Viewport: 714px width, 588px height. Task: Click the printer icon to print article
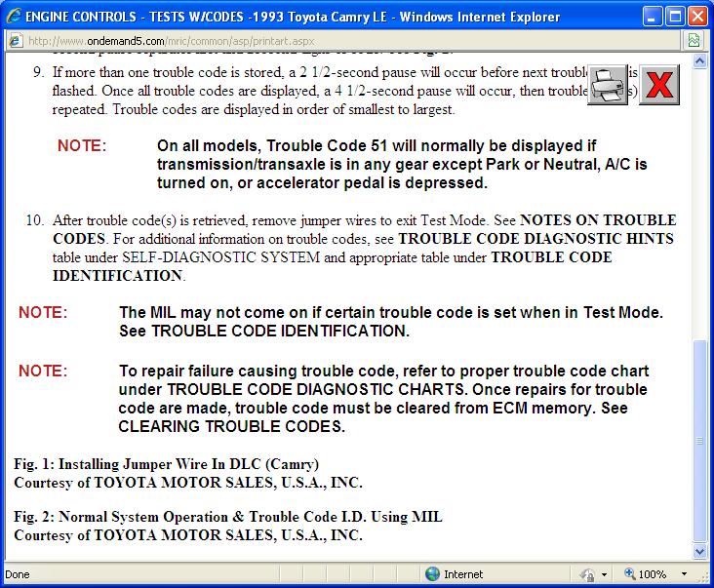tap(608, 85)
